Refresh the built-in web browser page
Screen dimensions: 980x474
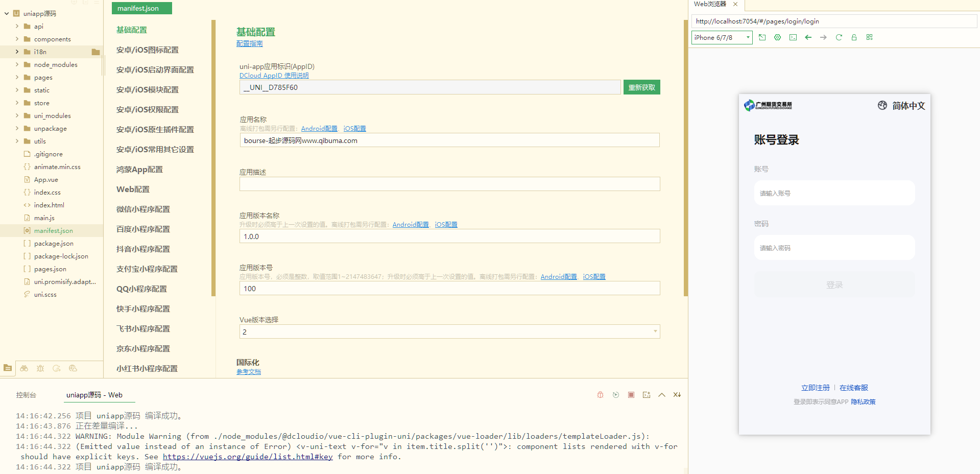click(x=839, y=37)
